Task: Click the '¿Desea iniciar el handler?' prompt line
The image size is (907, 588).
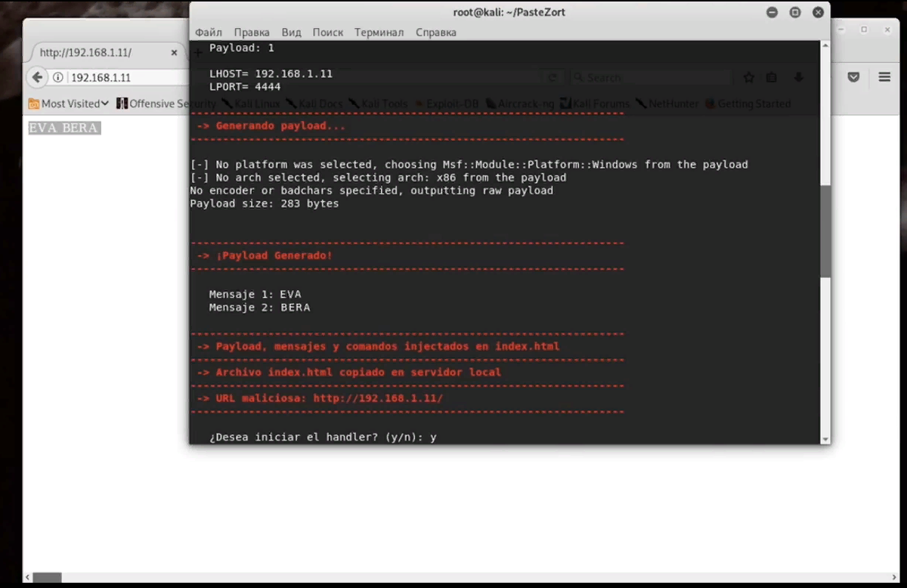Action: 323,437
